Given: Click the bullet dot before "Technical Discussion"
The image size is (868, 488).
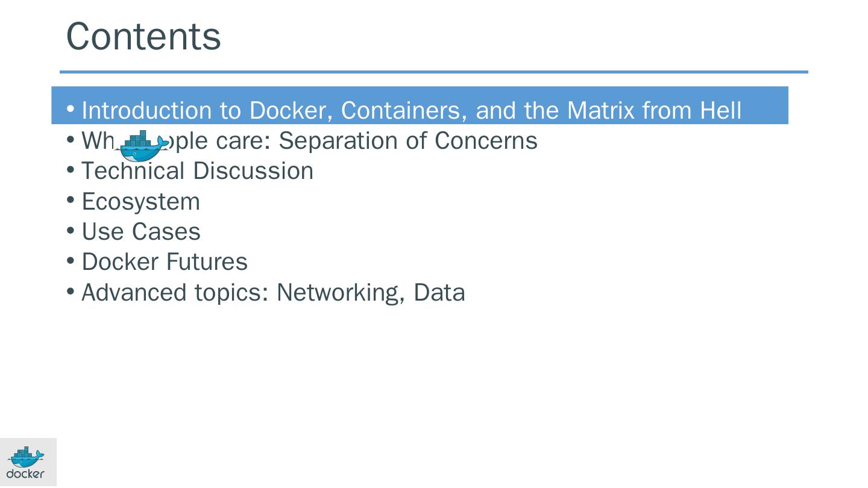Looking at the screenshot, I should tap(71, 170).
